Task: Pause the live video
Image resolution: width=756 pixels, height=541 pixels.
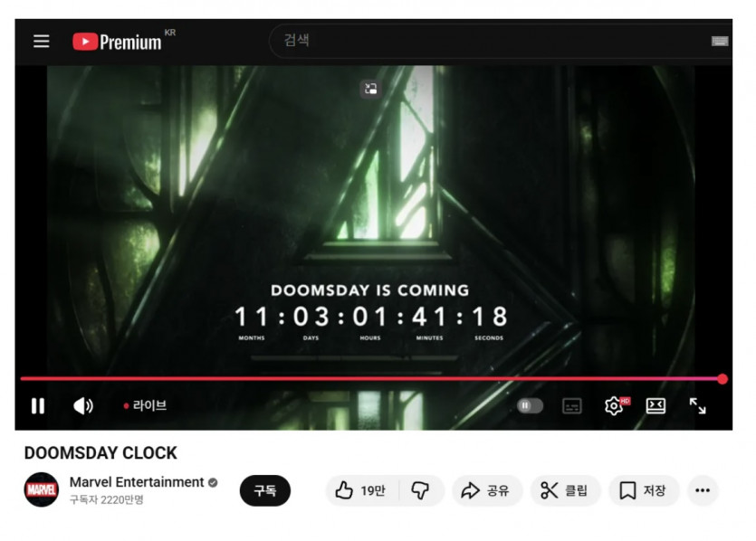Action: point(38,405)
